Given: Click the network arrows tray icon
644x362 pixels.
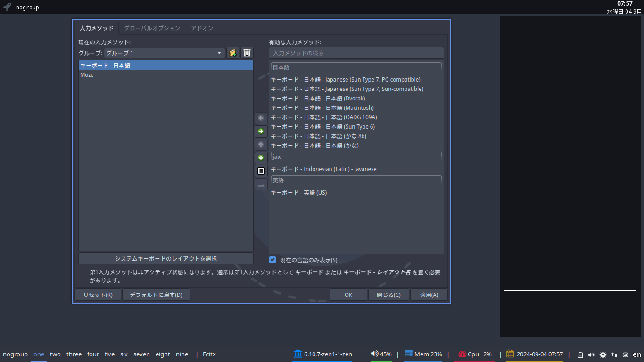Looking at the screenshot, I should (x=614, y=354).
